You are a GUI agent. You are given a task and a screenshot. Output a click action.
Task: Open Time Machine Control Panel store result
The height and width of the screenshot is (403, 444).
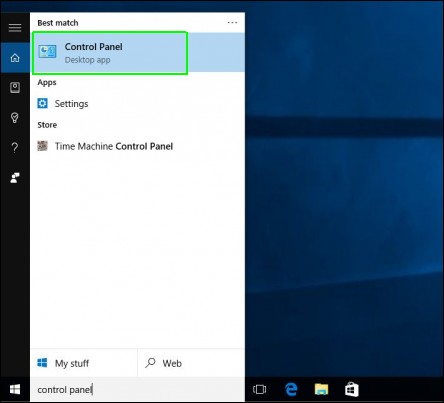(137, 146)
